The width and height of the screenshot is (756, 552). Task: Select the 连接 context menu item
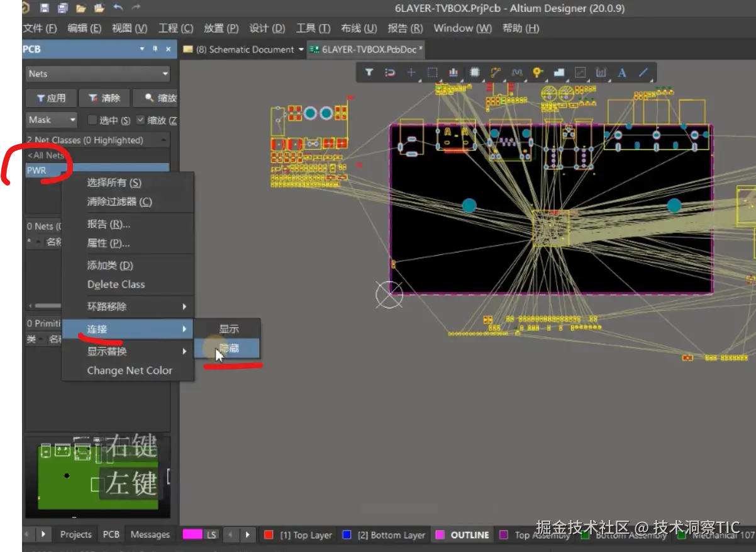128,329
